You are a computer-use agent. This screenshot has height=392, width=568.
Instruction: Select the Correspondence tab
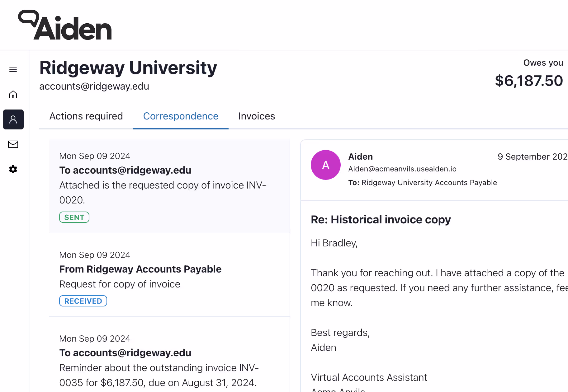[x=181, y=116]
